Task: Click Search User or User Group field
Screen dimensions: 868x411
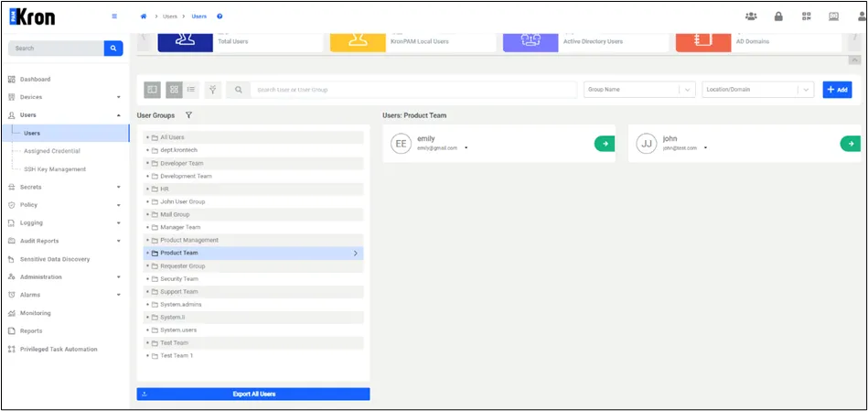Action: click(413, 90)
